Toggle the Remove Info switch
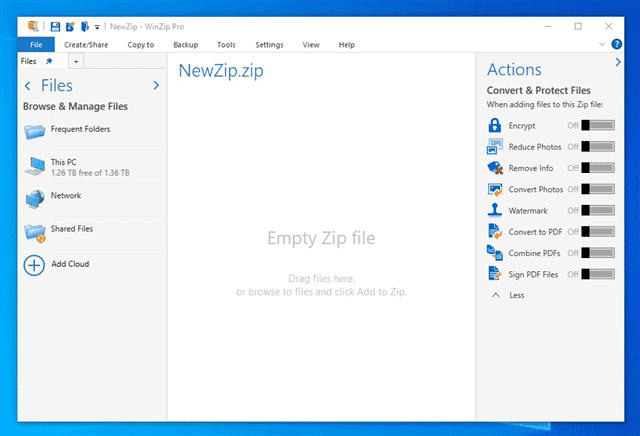This screenshot has width=640, height=436. pos(598,168)
